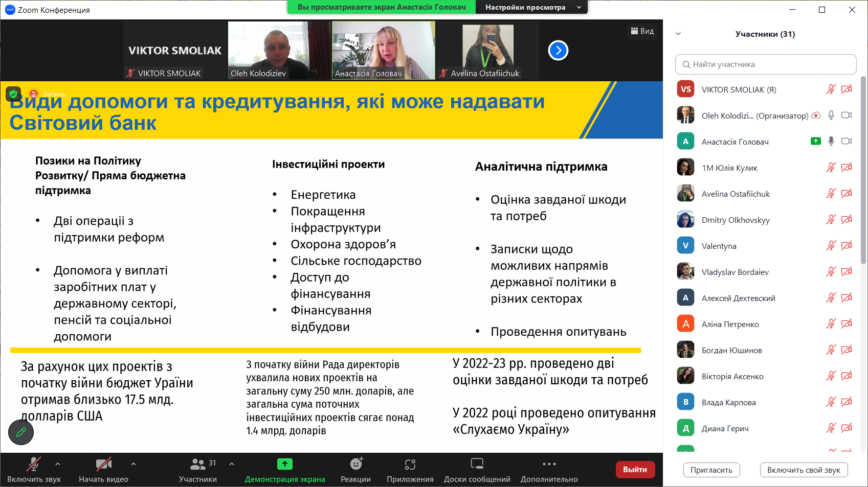Click the green sharing screen banner

(x=382, y=7)
